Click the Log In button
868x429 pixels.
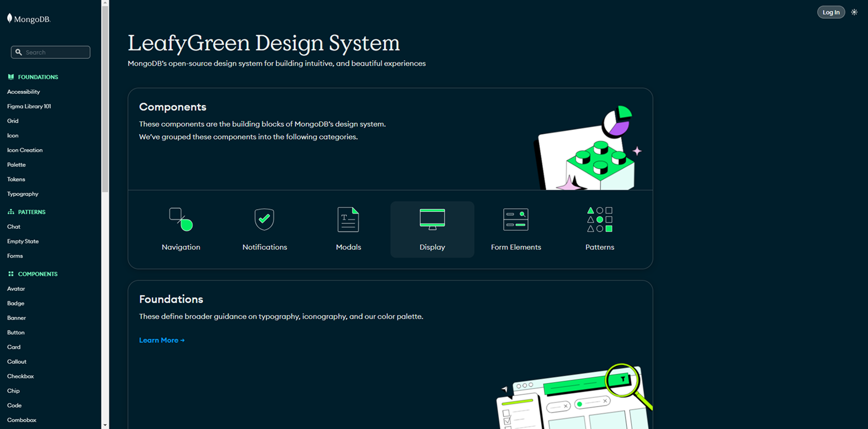[x=831, y=12]
